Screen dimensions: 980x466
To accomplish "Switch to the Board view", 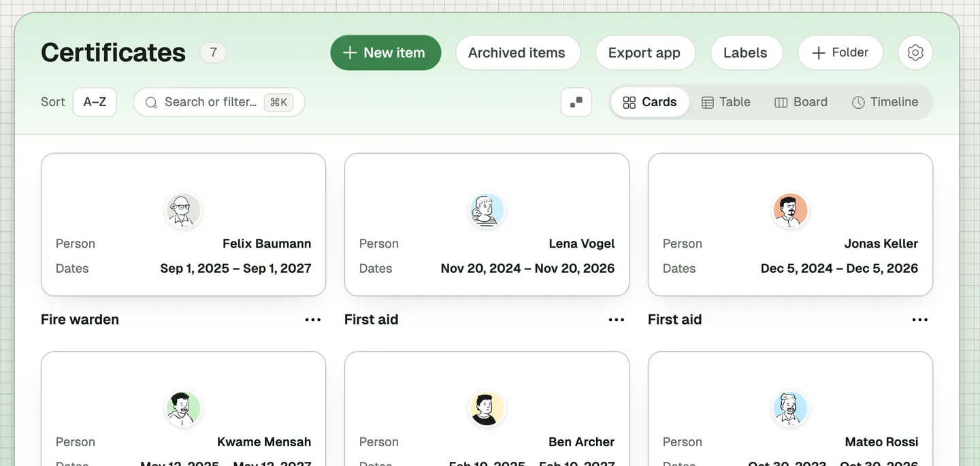I will tap(801, 102).
